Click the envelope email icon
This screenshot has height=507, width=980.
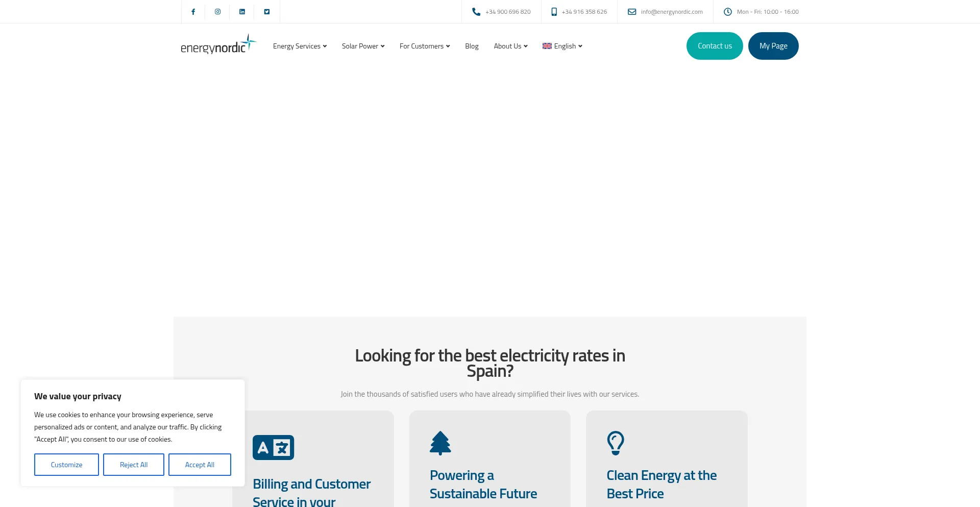631,12
